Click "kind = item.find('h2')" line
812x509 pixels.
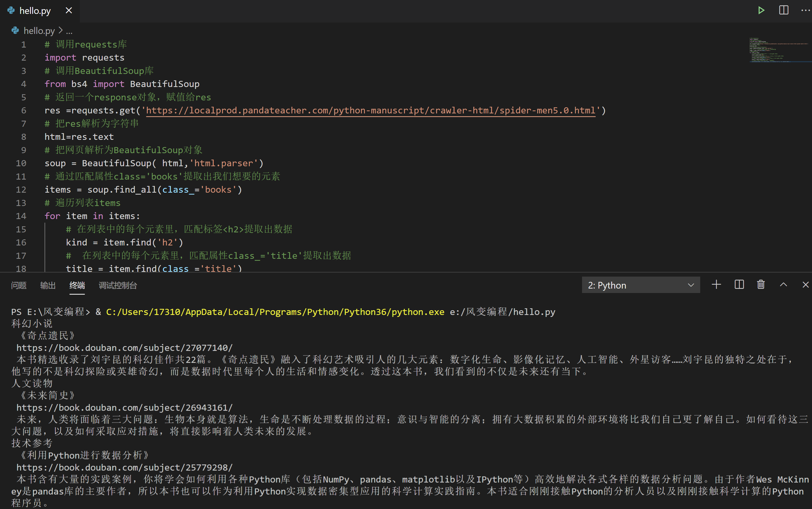125,242
